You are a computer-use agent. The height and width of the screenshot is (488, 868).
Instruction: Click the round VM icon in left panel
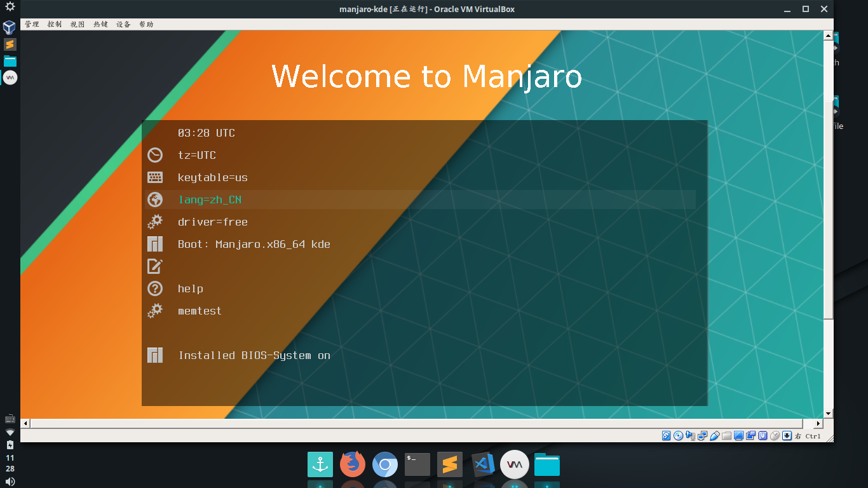click(x=10, y=78)
